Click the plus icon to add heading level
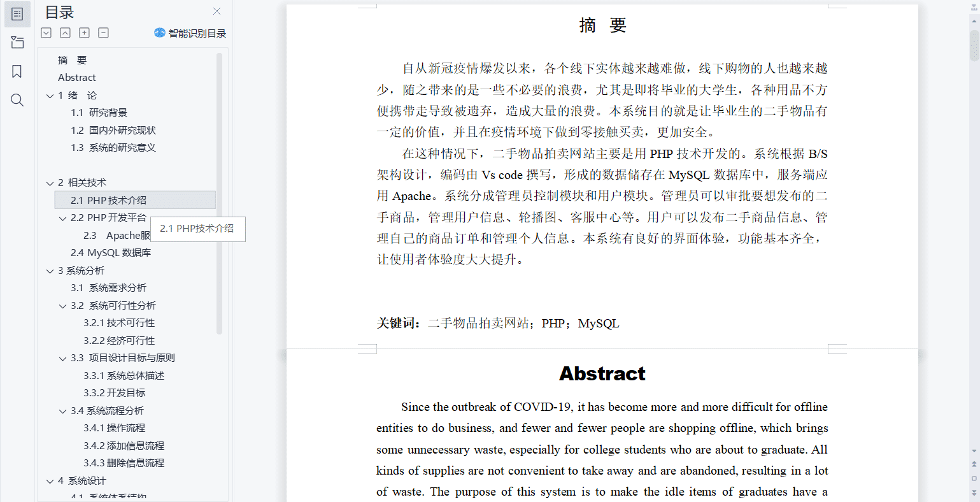The width and height of the screenshot is (980, 502). coord(84,32)
